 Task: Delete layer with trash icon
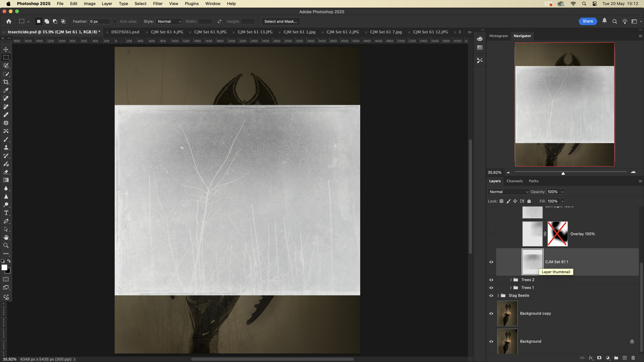[633, 358]
